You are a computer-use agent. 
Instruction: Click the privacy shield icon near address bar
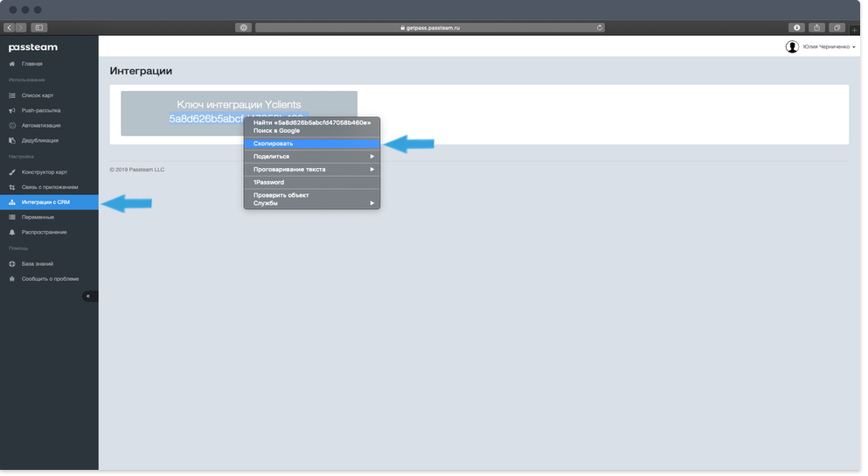click(243, 27)
